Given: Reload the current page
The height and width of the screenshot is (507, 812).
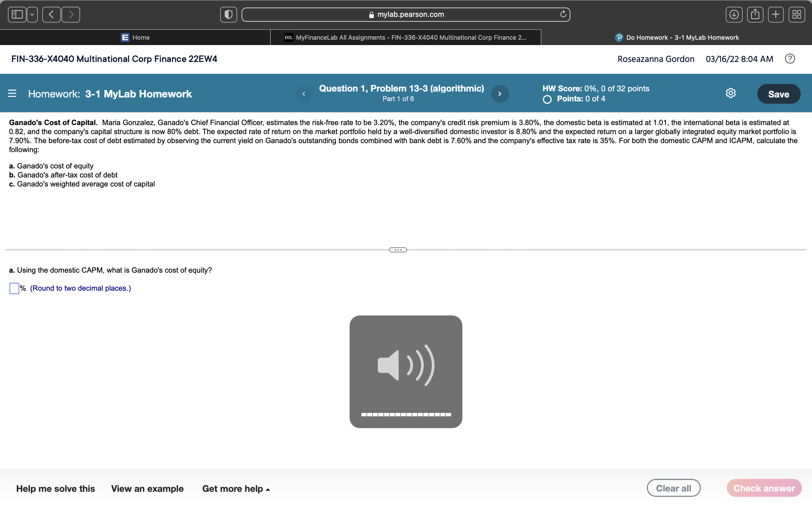Looking at the screenshot, I should 563,14.
